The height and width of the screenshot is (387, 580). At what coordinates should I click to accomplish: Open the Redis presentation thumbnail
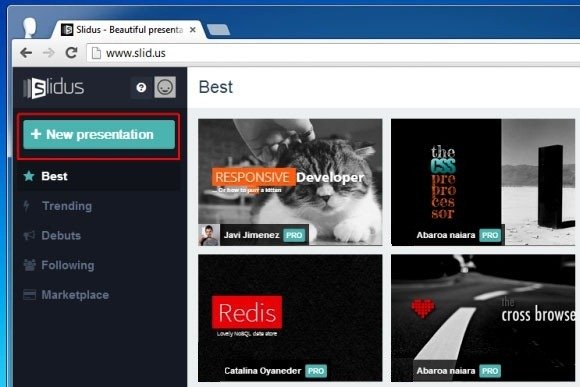click(290, 318)
